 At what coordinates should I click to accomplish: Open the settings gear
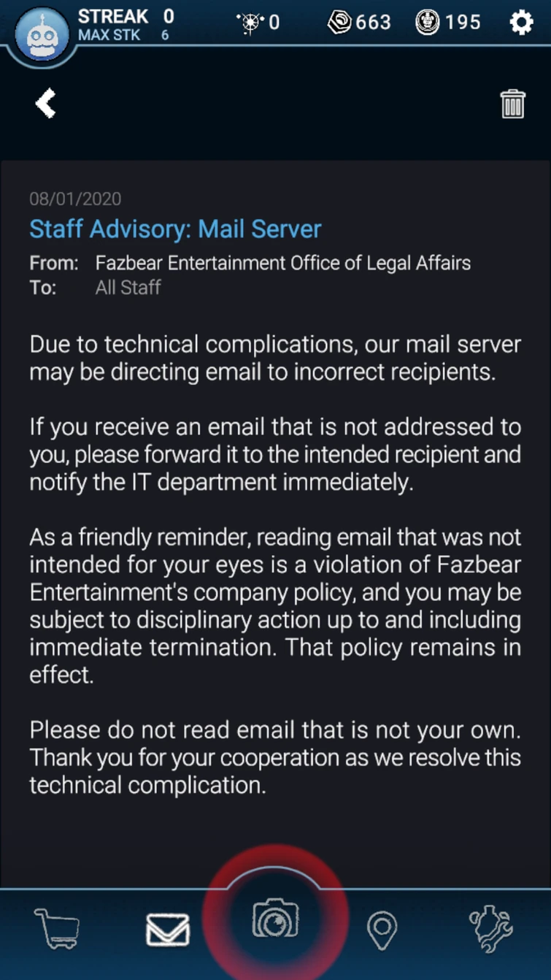coord(521,23)
